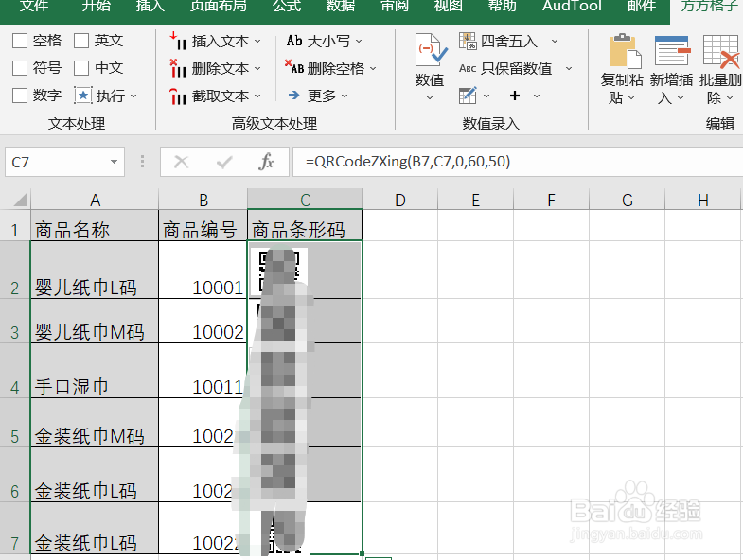Click cell 商品名称
Screen dimensions: 743x560
95,225
